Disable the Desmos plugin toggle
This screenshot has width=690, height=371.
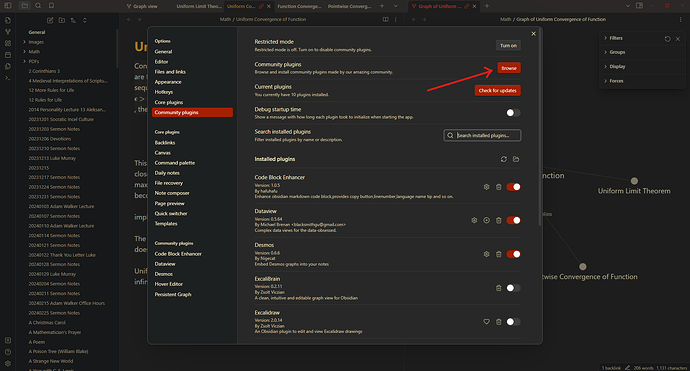pyautogui.click(x=513, y=254)
